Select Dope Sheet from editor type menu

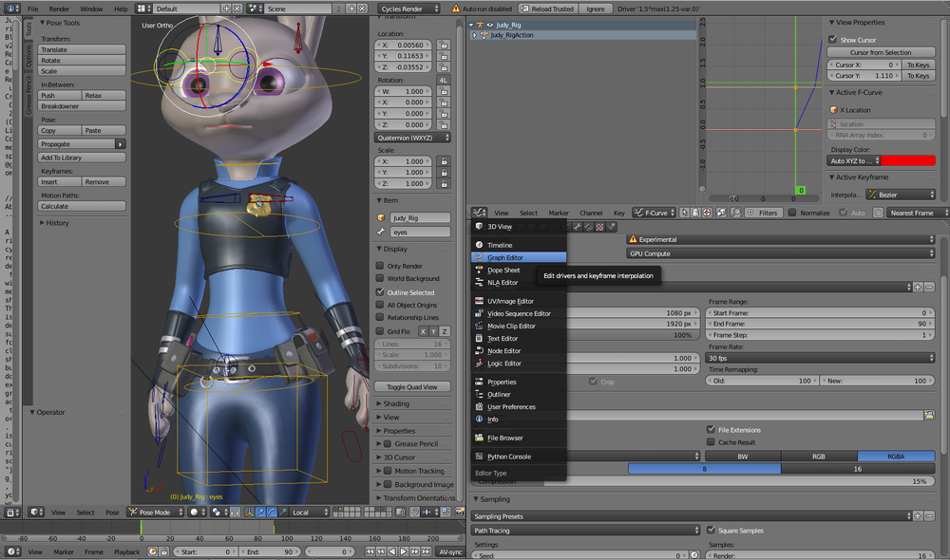518,270
